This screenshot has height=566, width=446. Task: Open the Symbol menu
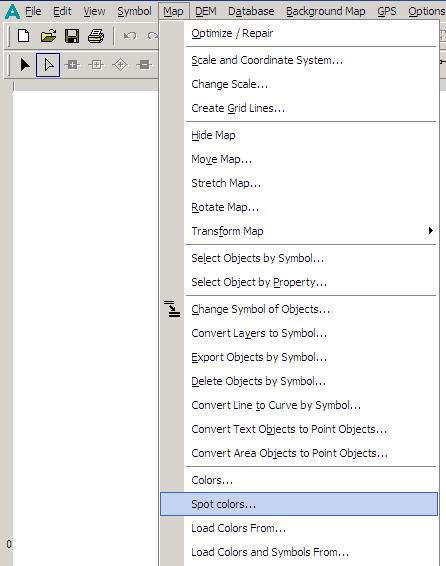tap(134, 11)
